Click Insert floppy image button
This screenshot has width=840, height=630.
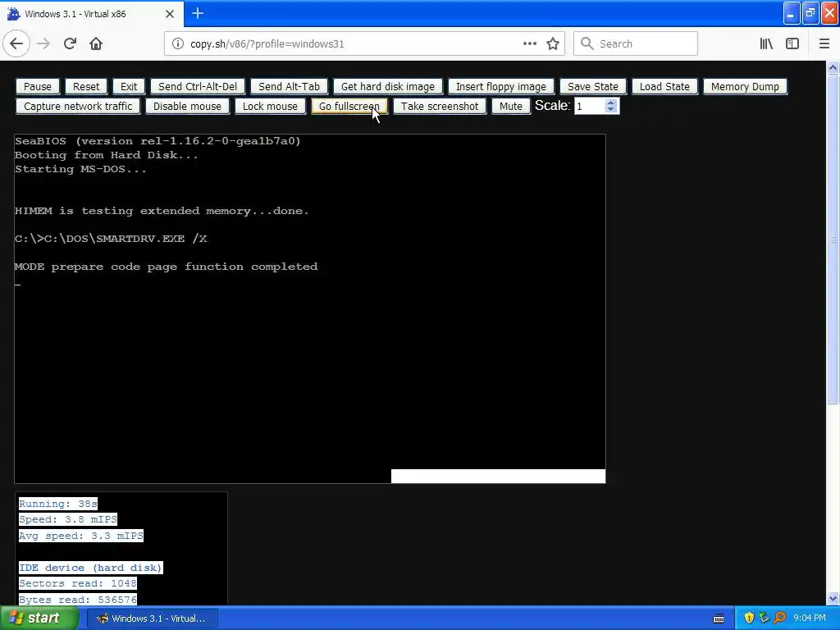tap(501, 87)
